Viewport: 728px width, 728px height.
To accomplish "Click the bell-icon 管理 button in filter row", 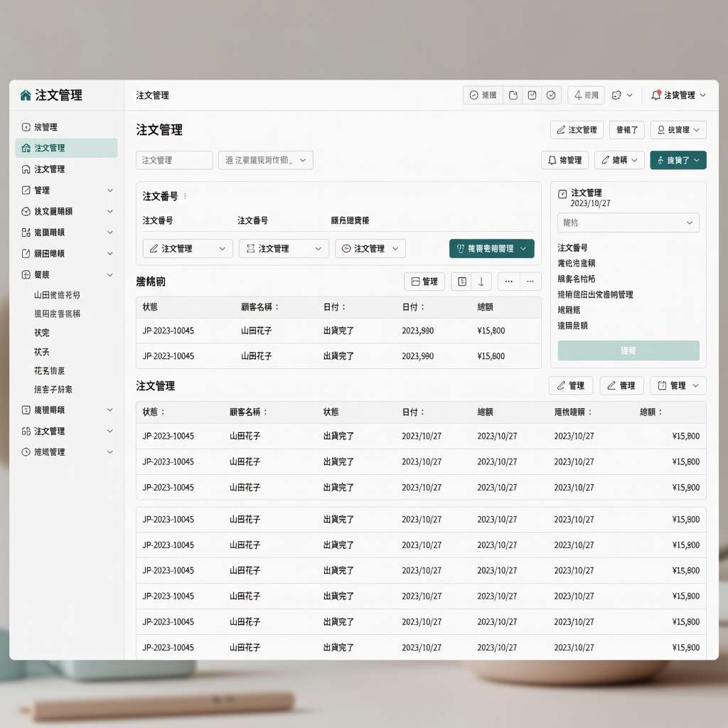I will click(x=564, y=160).
